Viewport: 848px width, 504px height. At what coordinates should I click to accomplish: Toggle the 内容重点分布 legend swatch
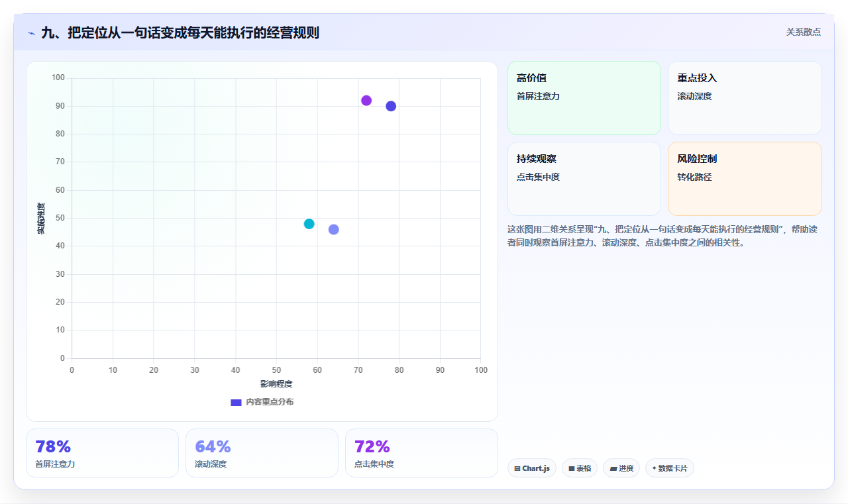236,402
